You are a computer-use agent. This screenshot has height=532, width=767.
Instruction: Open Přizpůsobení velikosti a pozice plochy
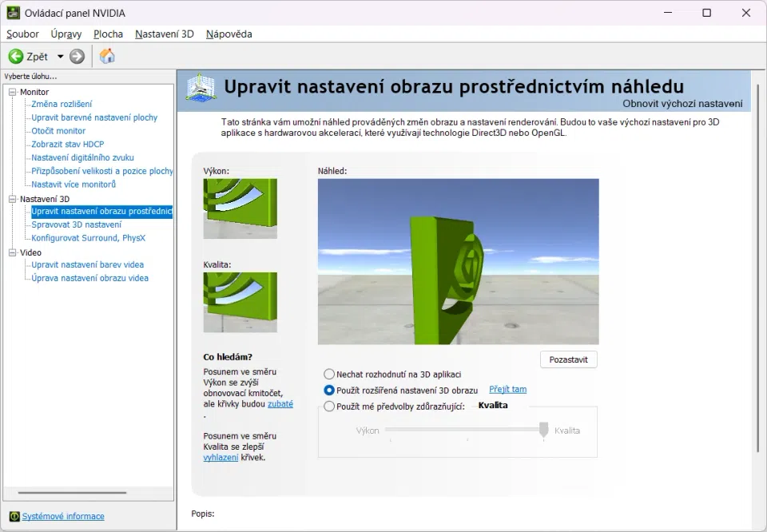(101, 171)
